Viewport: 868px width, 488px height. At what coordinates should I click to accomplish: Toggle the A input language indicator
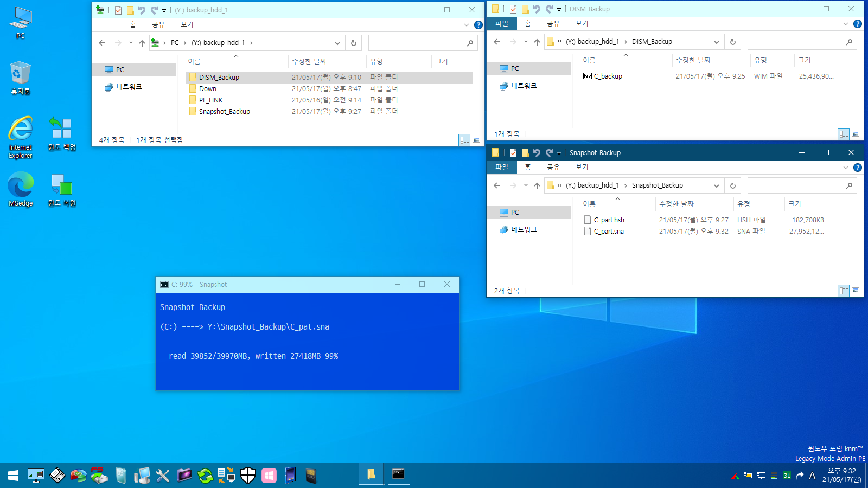click(812, 476)
